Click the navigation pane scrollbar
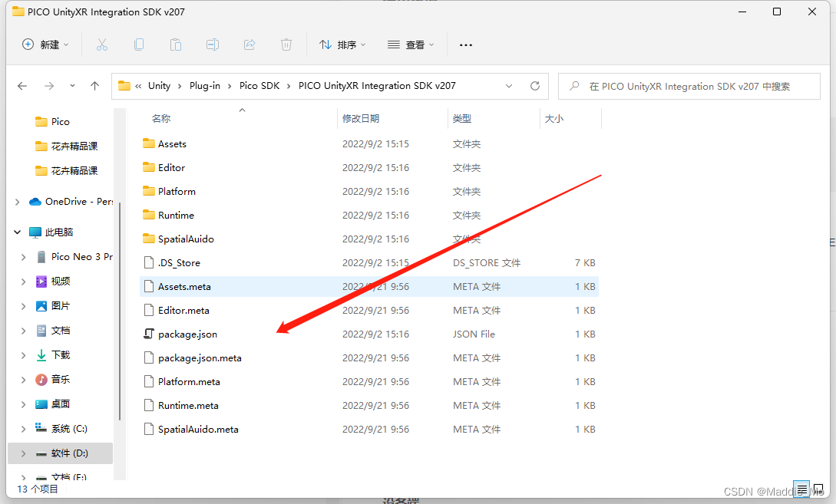 pos(120,311)
